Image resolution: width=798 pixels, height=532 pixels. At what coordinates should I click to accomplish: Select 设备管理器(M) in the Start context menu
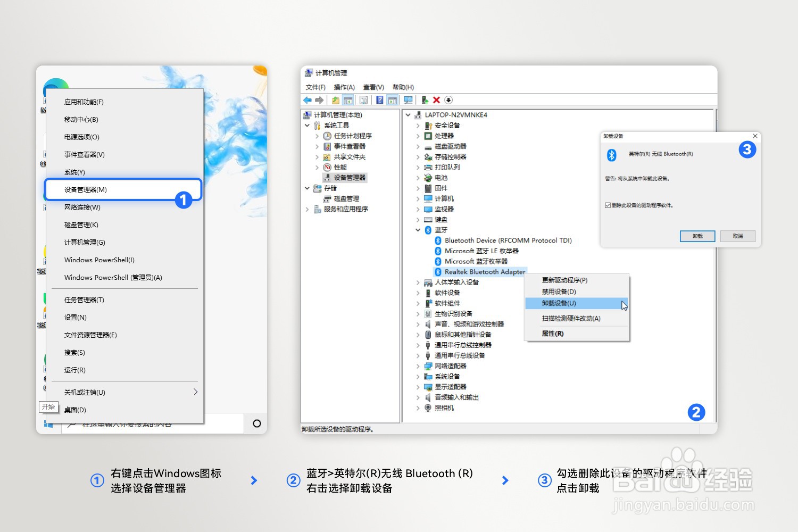[123, 190]
